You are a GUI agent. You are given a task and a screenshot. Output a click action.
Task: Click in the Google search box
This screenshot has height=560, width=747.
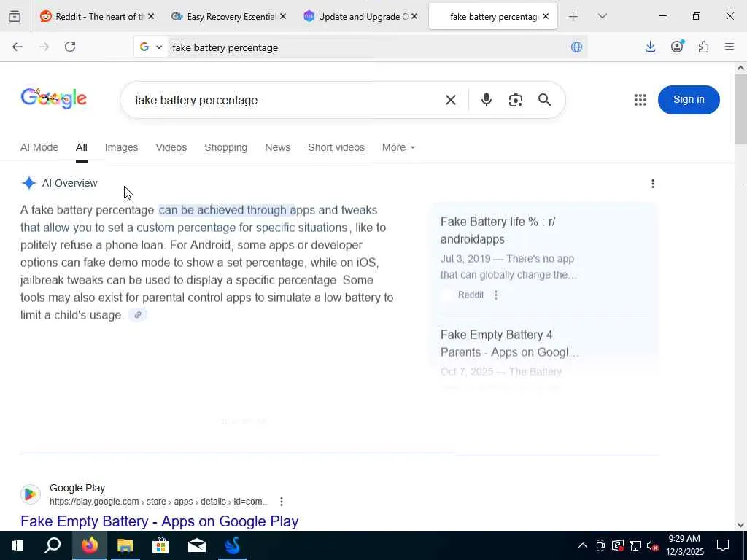286,100
